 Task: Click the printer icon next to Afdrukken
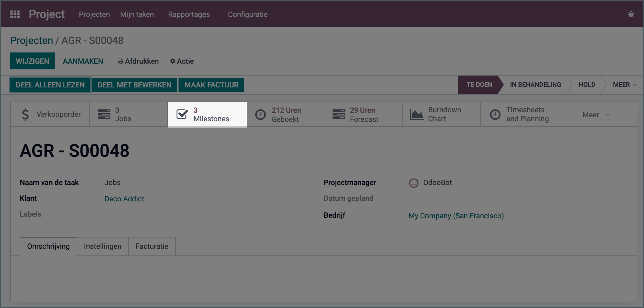click(x=121, y=61)
